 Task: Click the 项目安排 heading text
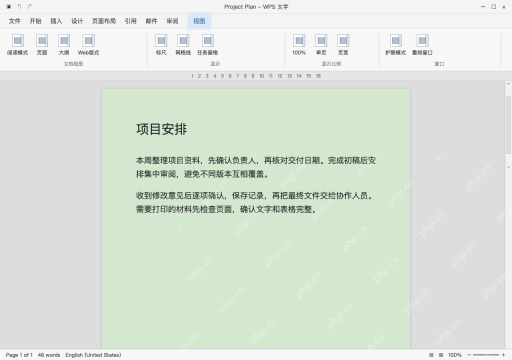click(x=162, y=129)
